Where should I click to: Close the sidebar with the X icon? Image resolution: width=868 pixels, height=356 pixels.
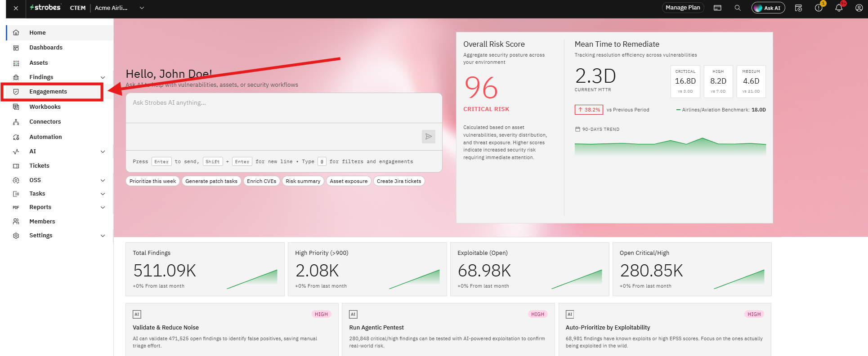pyautogui.click(x=16, y=8)
